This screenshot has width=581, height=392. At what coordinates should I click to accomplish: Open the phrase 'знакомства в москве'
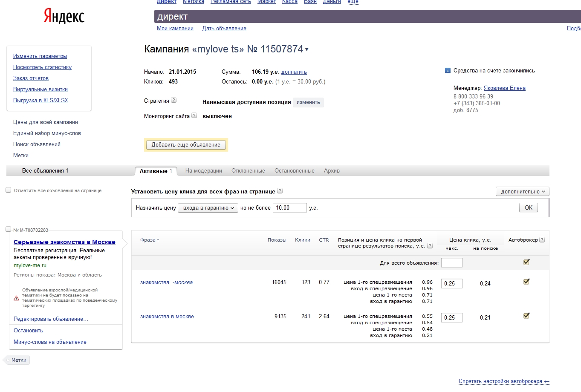click(167, 317)
